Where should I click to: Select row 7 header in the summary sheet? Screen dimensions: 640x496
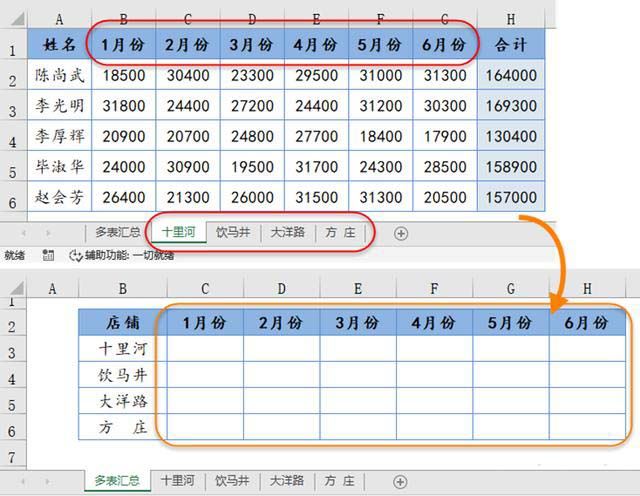coord(12,455)
